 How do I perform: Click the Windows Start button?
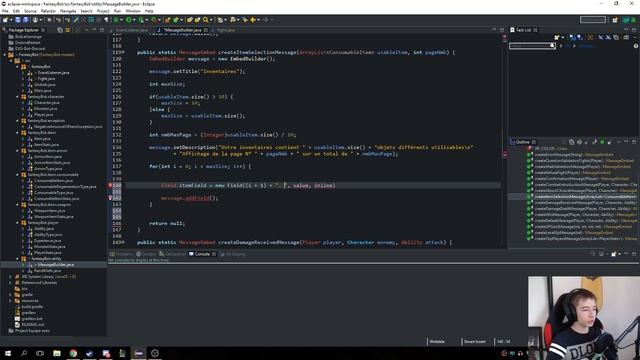point(8,353)
